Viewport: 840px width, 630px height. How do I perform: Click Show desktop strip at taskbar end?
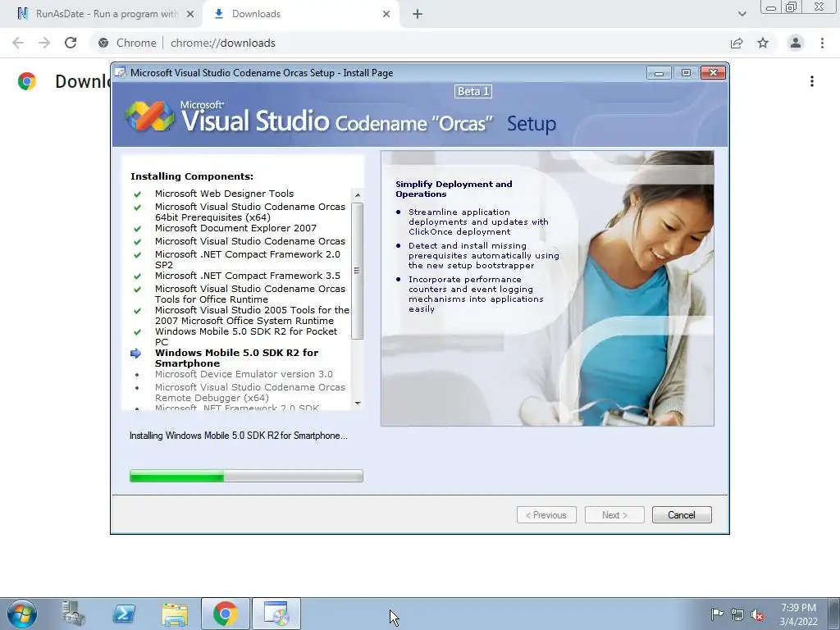pyautogui.click(x=833, y=614)
